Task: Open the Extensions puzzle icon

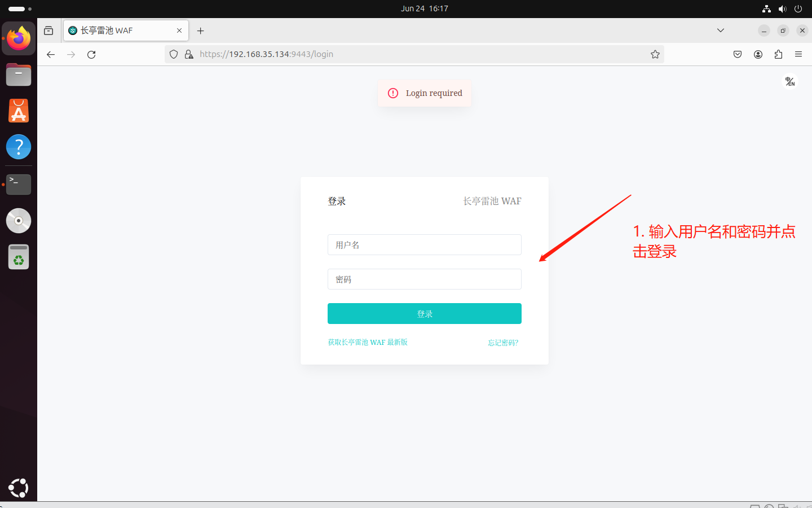Action: coord(778,54)
